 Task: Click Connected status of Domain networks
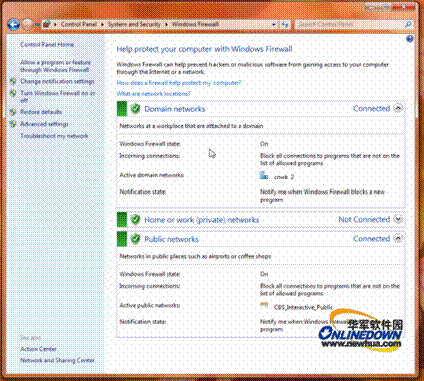[371, 108]
